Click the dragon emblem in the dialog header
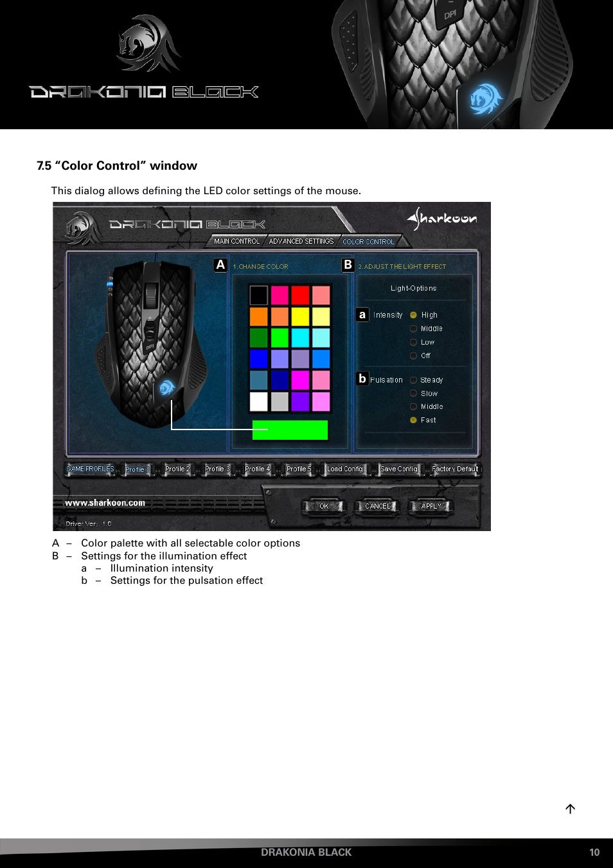This screenshot has width=613, height=868. (82, 228)
